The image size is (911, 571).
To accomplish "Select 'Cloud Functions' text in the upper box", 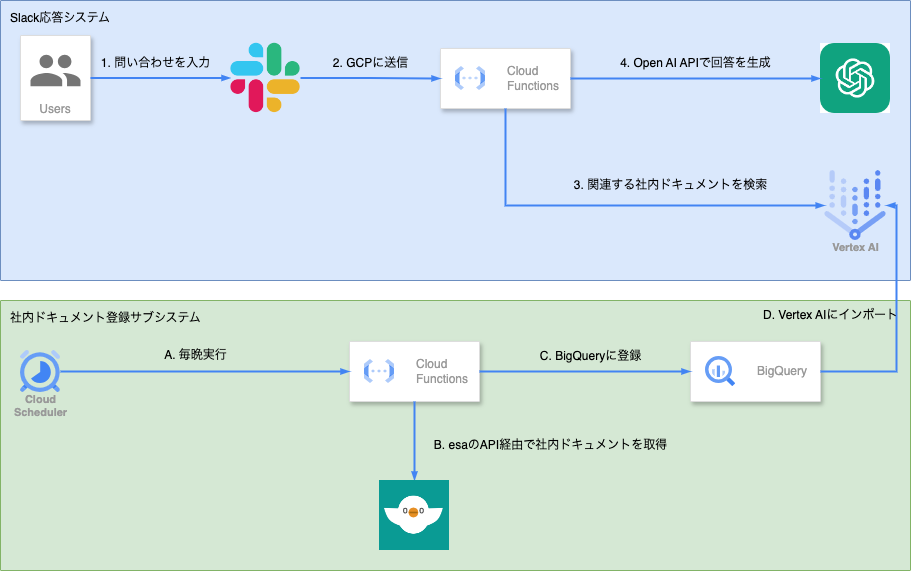I will [532, 78].
